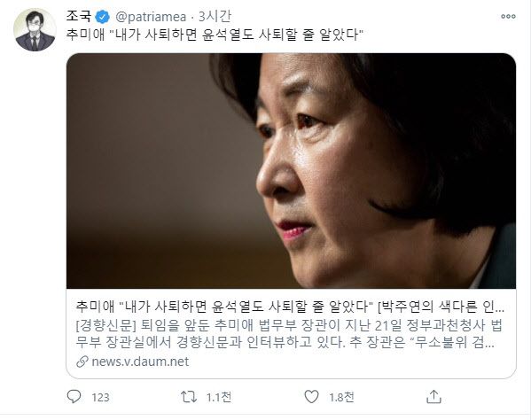Click the chain link icon
Screen dimensions: 531x420
pos(82,362)
